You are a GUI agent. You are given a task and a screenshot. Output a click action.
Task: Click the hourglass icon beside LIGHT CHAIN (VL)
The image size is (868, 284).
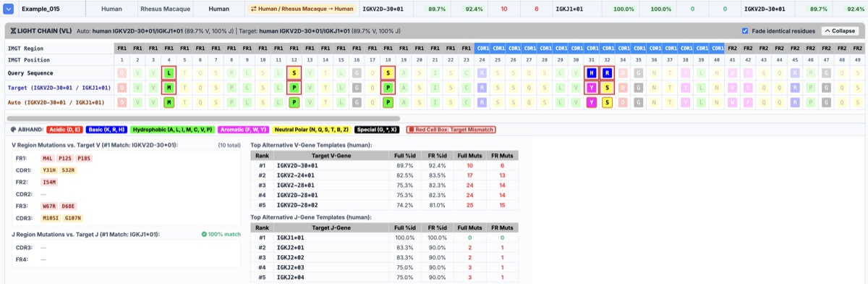tap(13, 31)
